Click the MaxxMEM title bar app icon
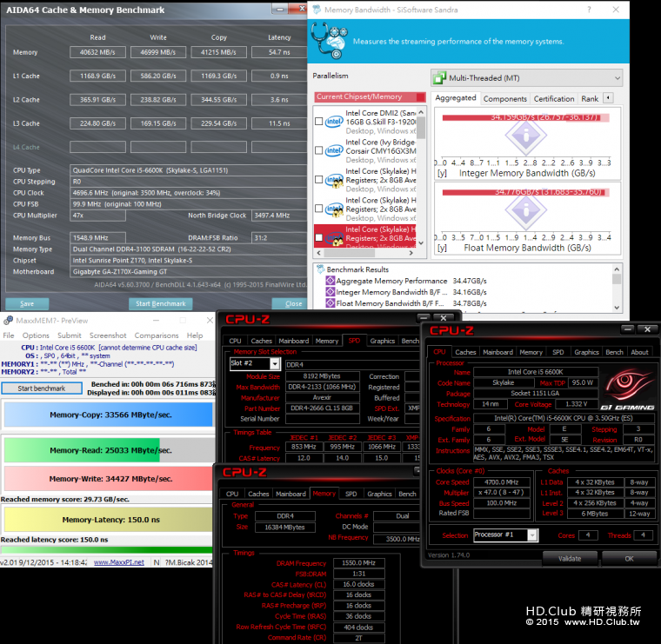The height and width of the screenshot is (644, 661). click(8, 321)
